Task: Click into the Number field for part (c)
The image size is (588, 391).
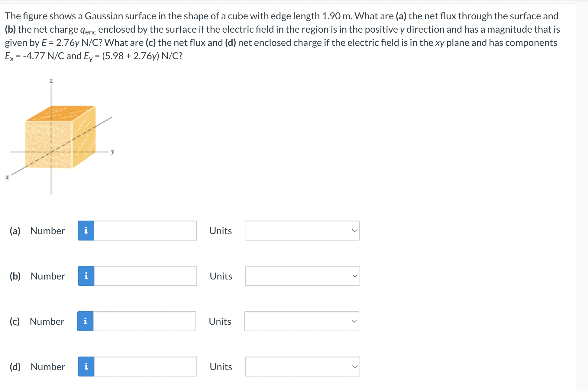Action: pyautogui.click(x=145, y=321)
